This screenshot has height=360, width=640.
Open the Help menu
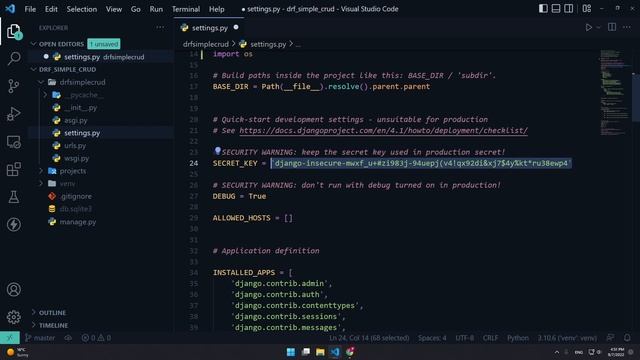tap(216, 9)
